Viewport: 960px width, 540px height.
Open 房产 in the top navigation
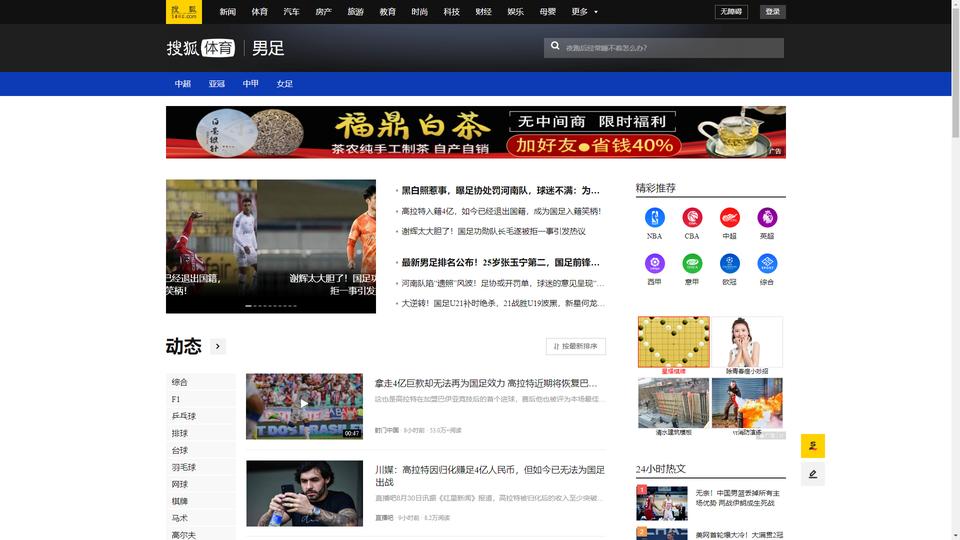[x=323, y=12]
